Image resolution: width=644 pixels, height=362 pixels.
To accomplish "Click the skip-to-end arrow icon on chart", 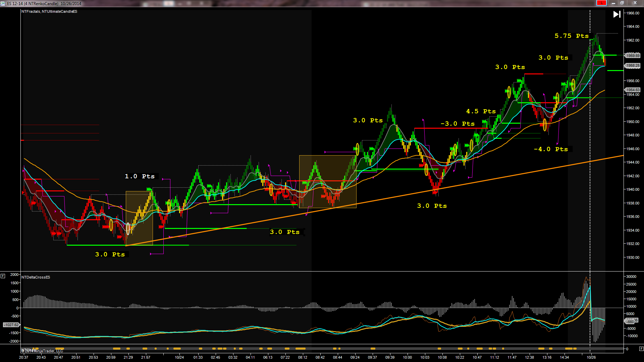I will click(616, 14).
